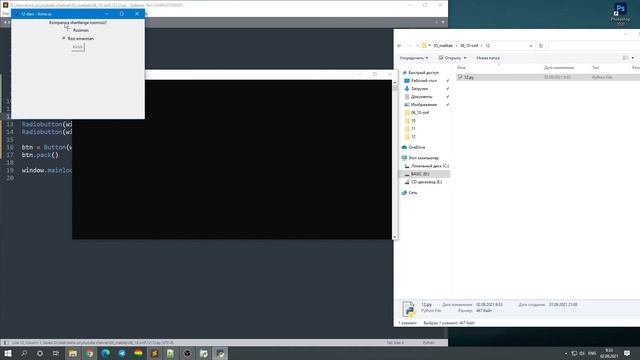The width and height of the screenshot is (640, 360).
Task: Open the view options dropdown arrow in Explorer
Action: [x=633, y=58]
